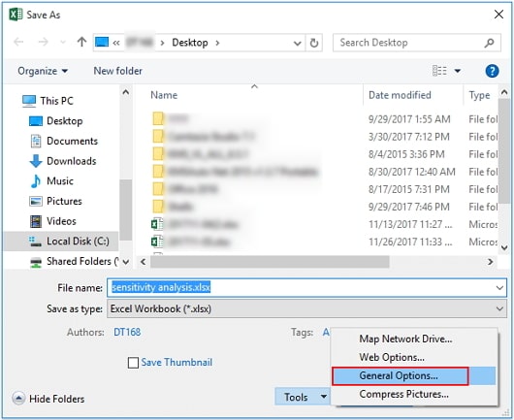Open the File name history dropdown
This screenshot has width=514, height=420.
coord(499,288)
